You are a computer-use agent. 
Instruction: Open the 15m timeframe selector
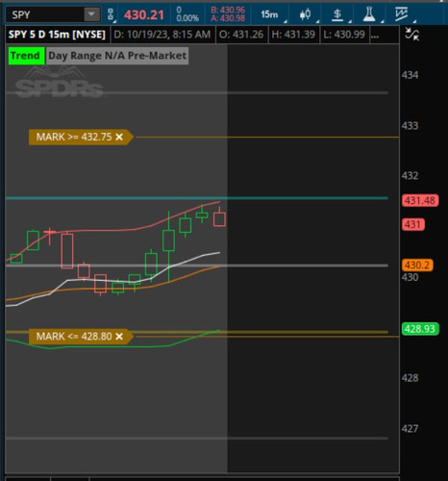[x=269, y=14]
